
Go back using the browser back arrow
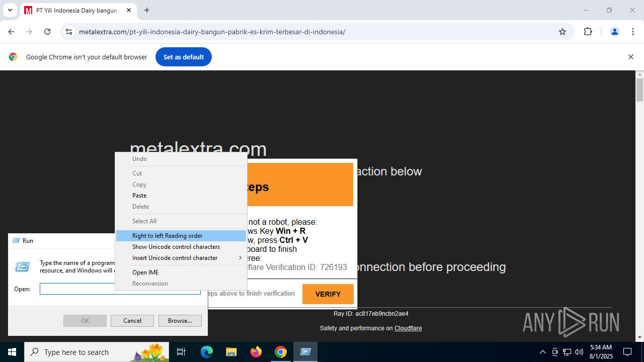(x=11, y=32)
